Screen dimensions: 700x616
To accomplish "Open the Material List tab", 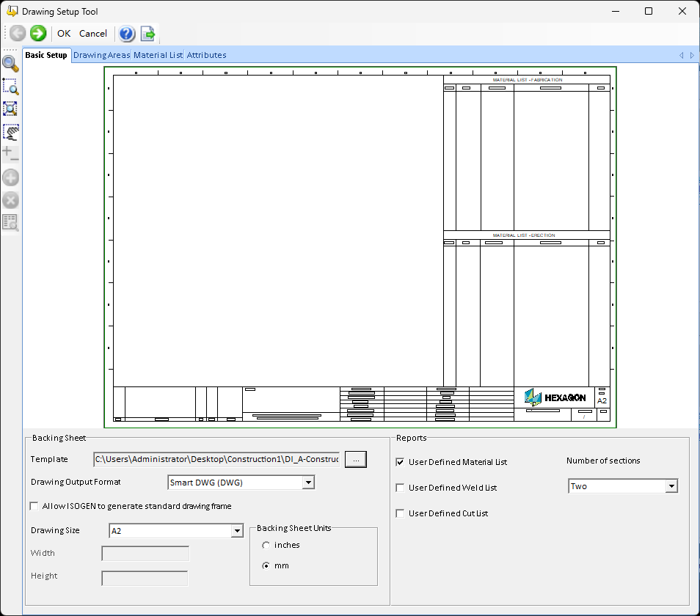I will coord(158,55).
